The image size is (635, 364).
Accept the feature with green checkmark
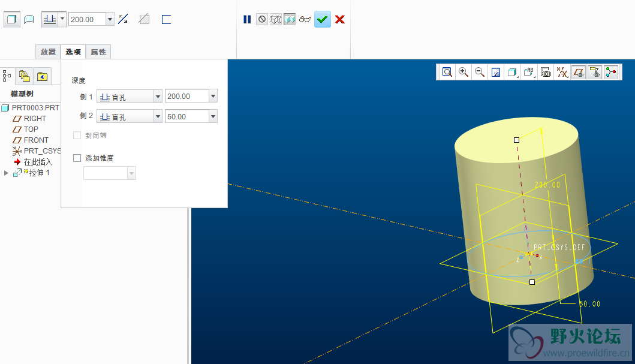[323, 19]
